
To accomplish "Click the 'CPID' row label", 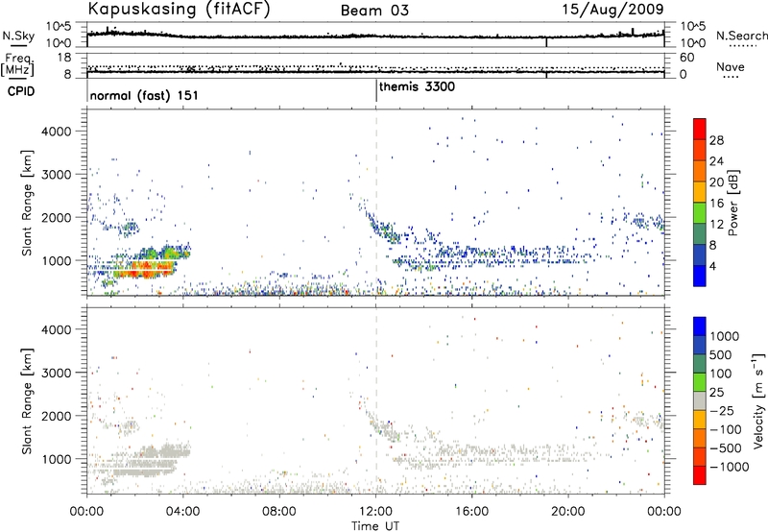I will [x=21, y=91].
